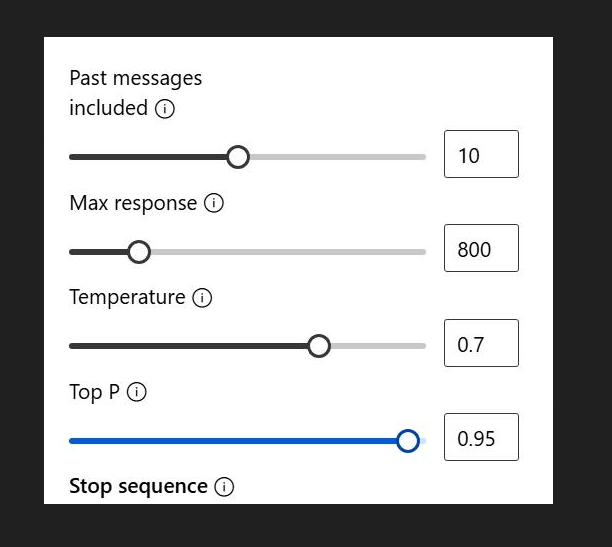This screenshot has width=612, height=547.
Task: Click the light gray part of Past messages track
Action: tap(338, 157)
